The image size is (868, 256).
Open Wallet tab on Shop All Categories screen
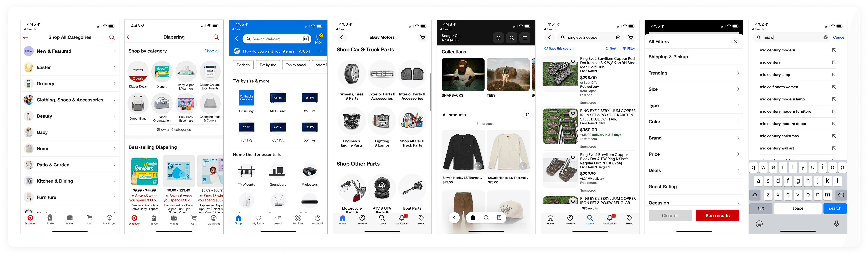[70, 220]
